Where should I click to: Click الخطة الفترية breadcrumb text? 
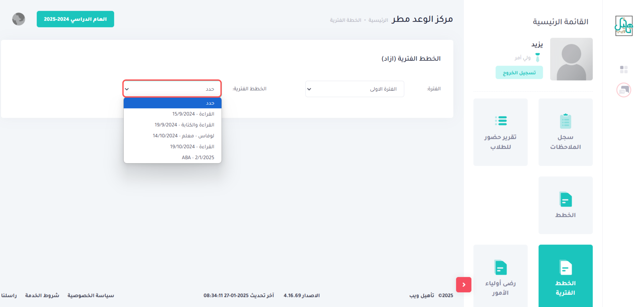click(x=346, y=20)
